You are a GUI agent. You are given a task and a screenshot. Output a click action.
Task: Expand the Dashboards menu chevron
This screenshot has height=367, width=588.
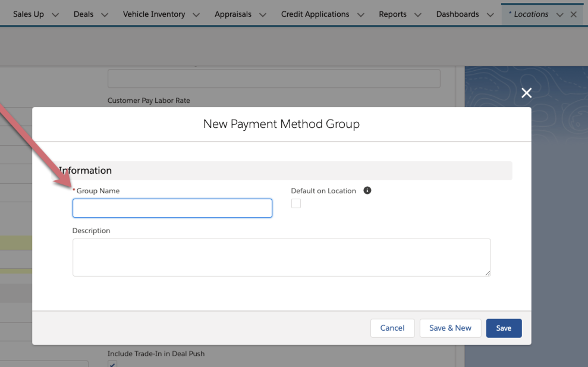490,15
